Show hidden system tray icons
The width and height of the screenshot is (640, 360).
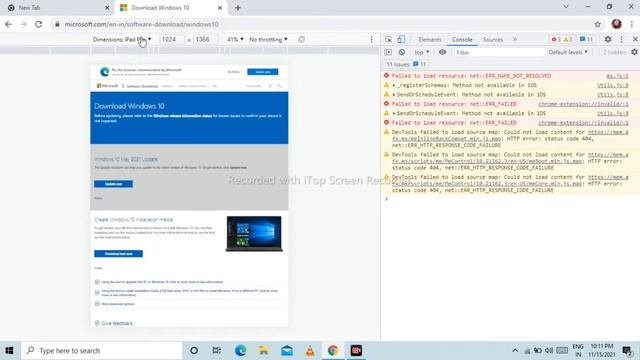(515, 351)
